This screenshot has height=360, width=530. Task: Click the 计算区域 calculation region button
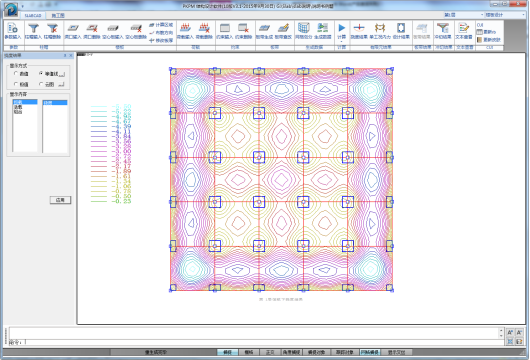tap(161, 25)
